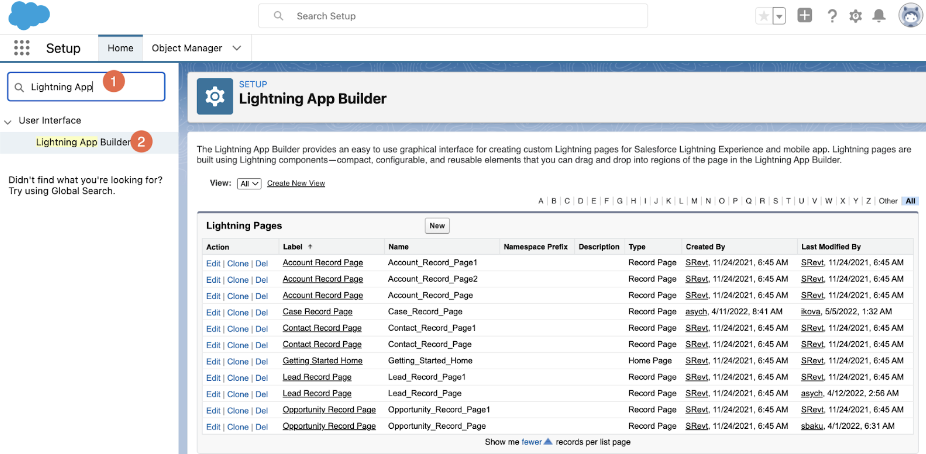Click the show fewer triangle arrow

pos(548,441)
